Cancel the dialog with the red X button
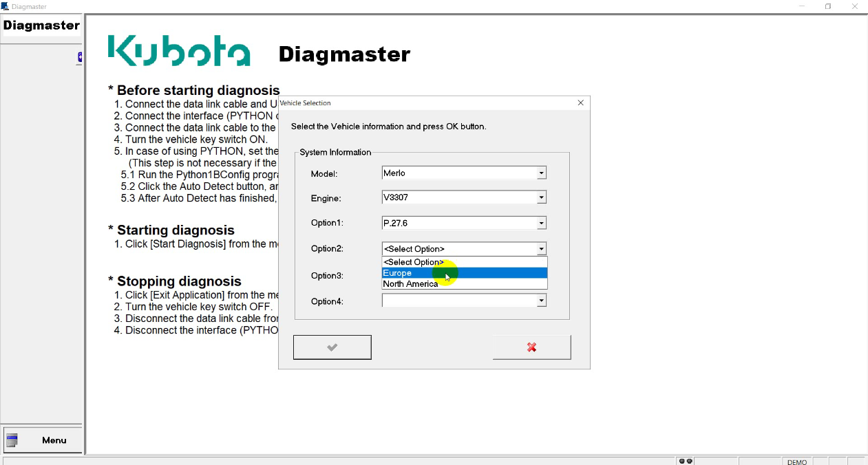868x465 pixels. point(531,347)
